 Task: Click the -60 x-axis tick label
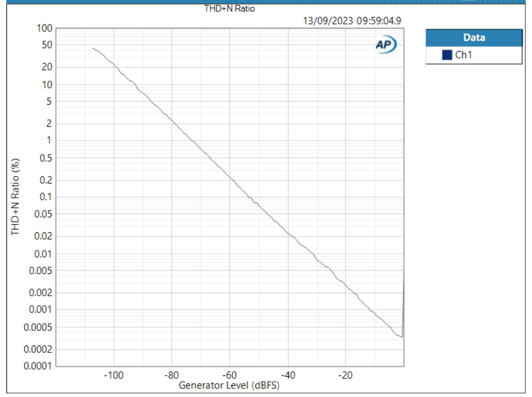(x=229, y=375)
